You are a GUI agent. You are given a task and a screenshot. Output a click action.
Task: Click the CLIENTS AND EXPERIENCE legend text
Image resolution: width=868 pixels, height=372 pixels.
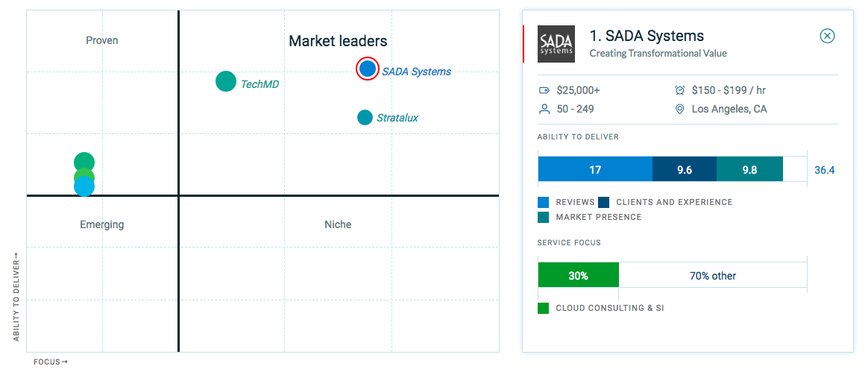(x=674, y=202)
